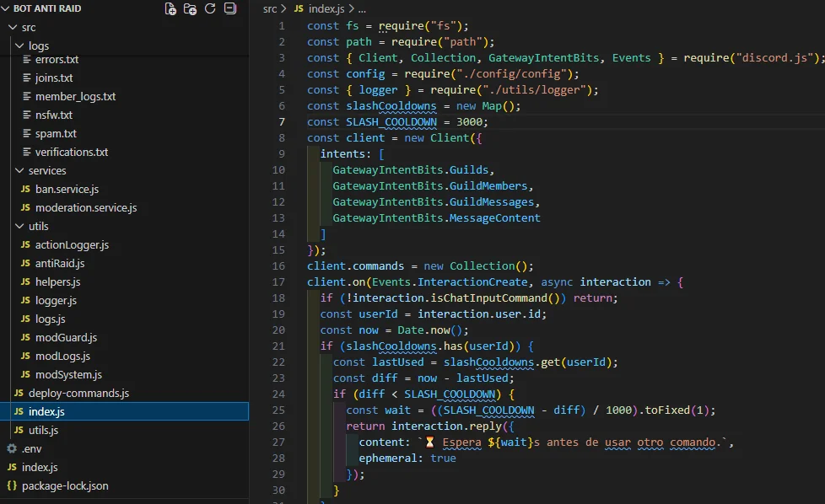Collapse all folders in Explorer
This screenshot has height=504, width=825.
coord(229,9)
